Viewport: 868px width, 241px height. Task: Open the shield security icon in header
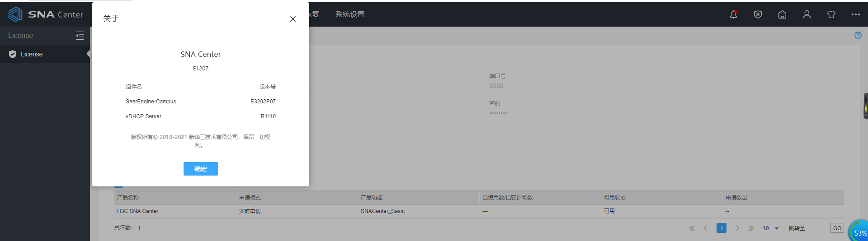click(x=758, y=14)
